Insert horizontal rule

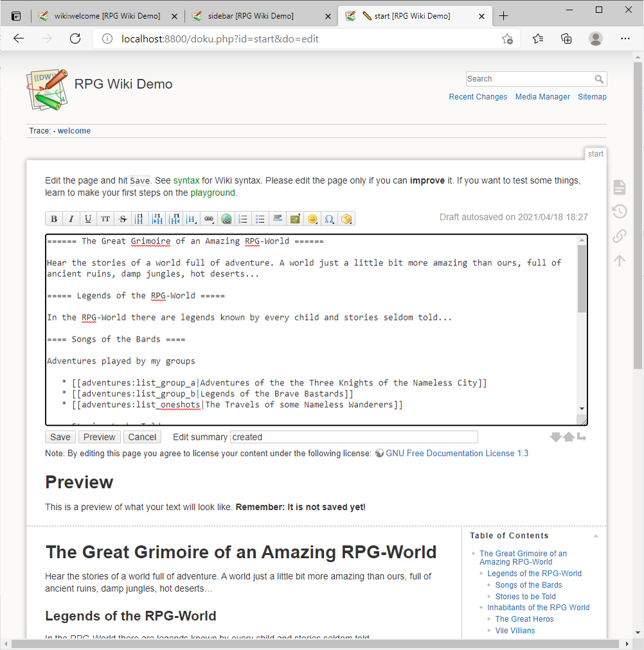278,219
